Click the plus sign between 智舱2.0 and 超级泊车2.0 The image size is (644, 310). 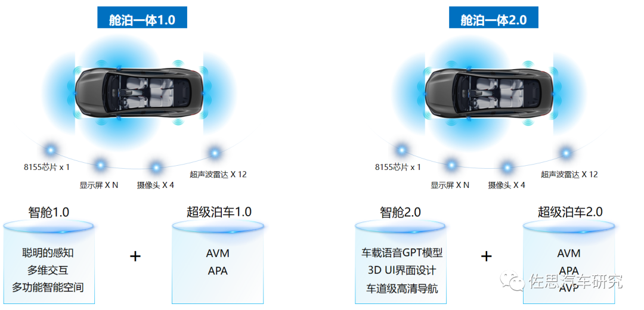point(487,256)
